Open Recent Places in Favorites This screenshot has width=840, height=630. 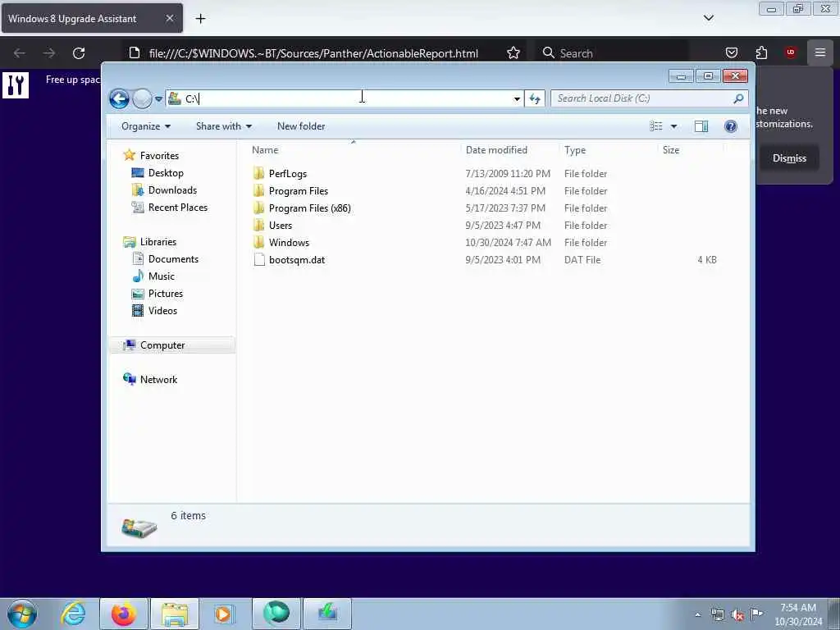(178, 208)
